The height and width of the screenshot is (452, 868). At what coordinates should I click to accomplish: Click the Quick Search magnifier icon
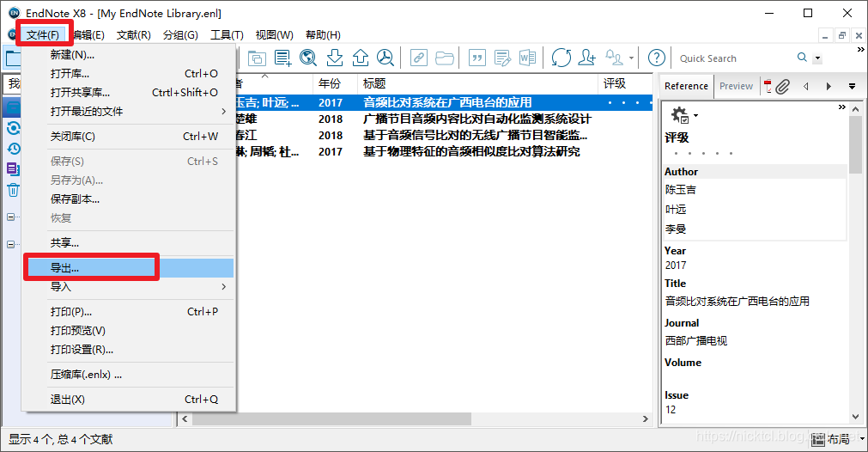(802, 57)
